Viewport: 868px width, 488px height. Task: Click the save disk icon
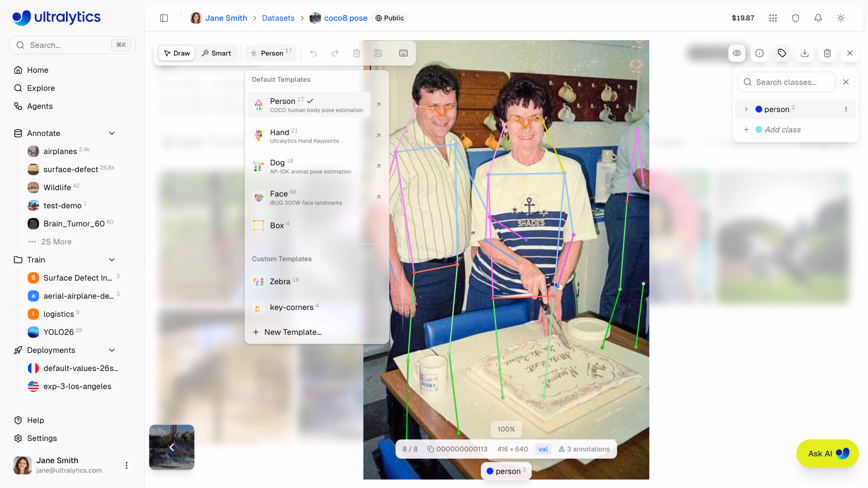click(378, 53)
